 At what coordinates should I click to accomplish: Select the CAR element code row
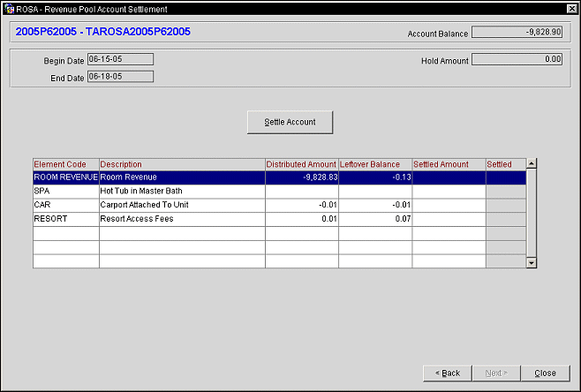point(65,205)
